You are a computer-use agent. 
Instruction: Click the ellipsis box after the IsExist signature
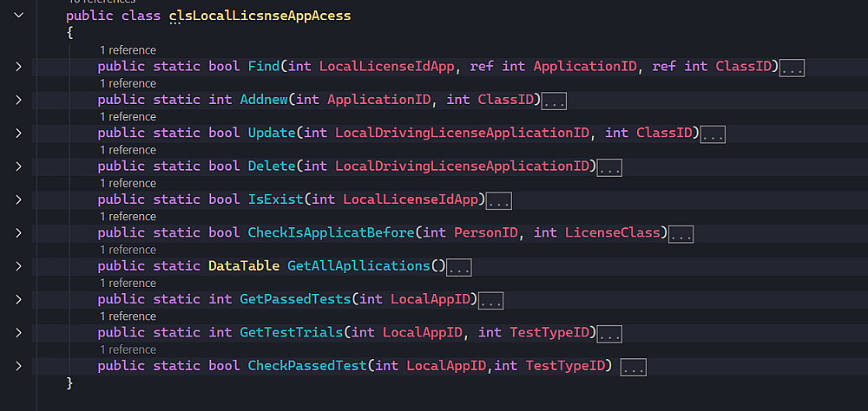(x=498, y=201)
